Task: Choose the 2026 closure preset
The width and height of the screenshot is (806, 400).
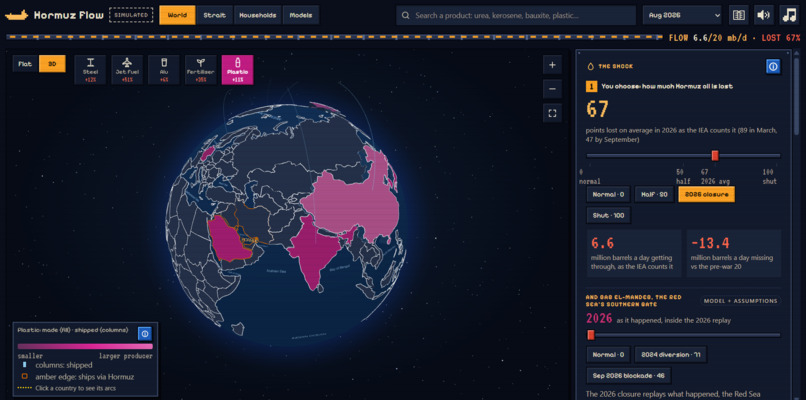Action: [x=707, y=195]
